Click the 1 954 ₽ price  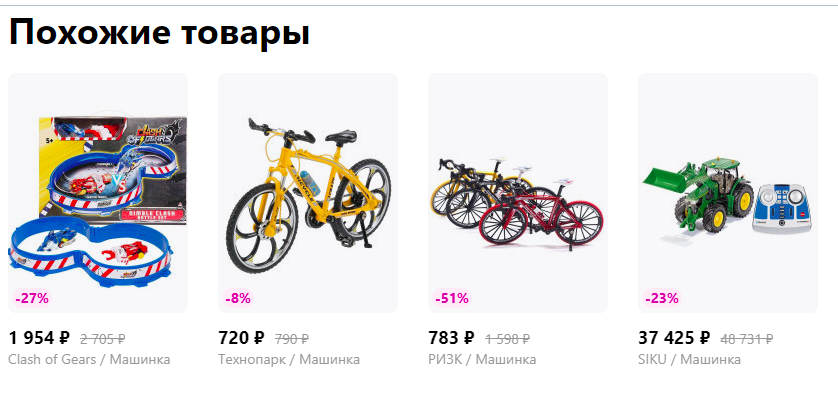tap(40, 338)
